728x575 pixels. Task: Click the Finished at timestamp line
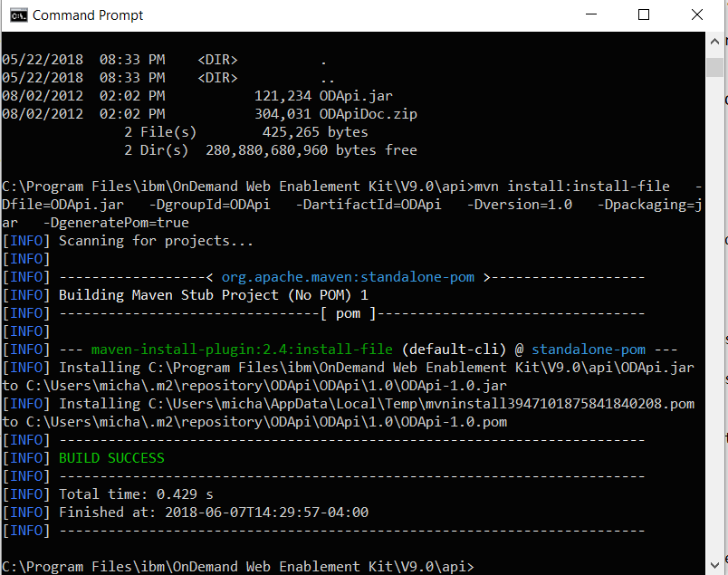point(214,513)
